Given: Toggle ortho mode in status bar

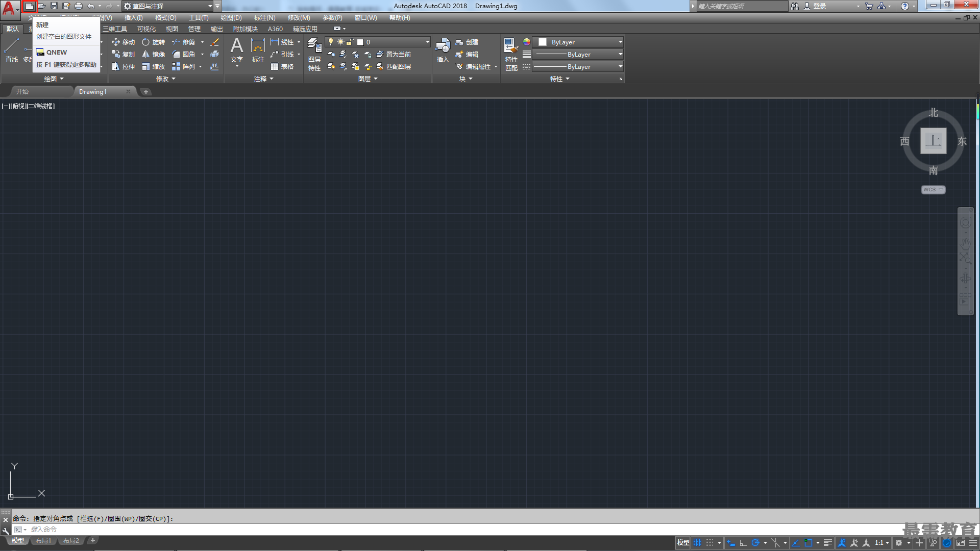Looking at the screenshot, I should (x=743, y=542).
